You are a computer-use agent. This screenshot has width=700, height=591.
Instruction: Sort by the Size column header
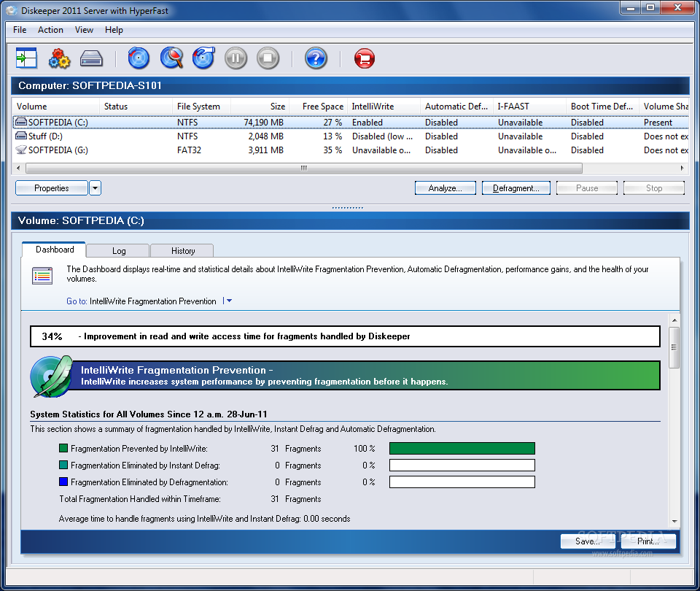260,107
